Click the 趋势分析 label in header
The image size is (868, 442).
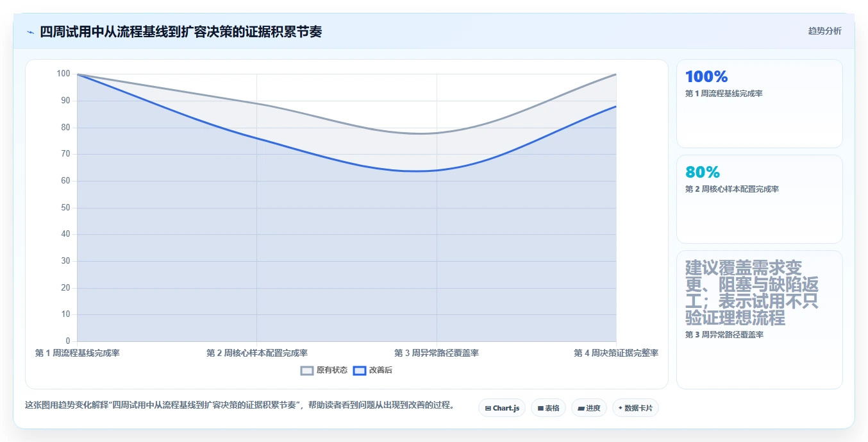click(x=824, y=31)
